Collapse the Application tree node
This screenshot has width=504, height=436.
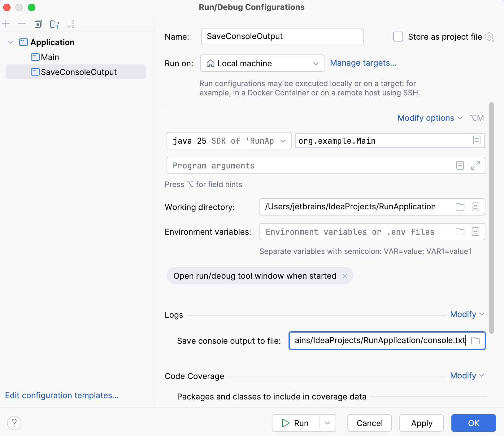tap(11, 42)
